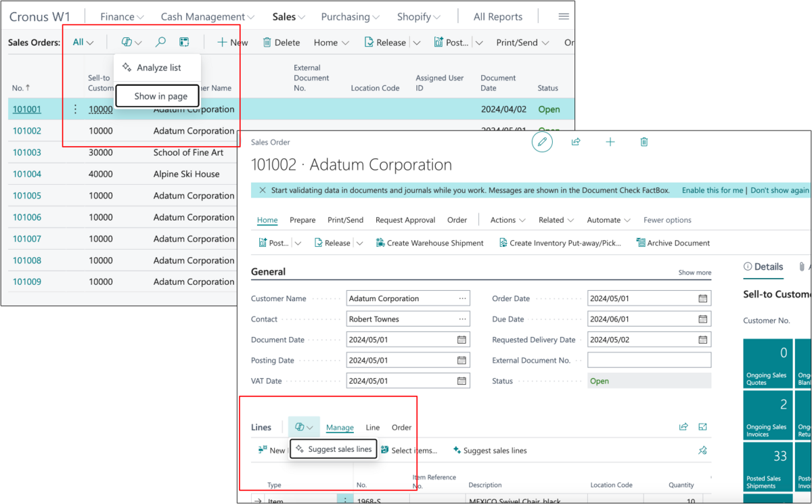This screenshot has width=812, height=504.
Task: Open the Print/Send dropdown in Sales Orders toolbar
Action: (x=522, y=42)
